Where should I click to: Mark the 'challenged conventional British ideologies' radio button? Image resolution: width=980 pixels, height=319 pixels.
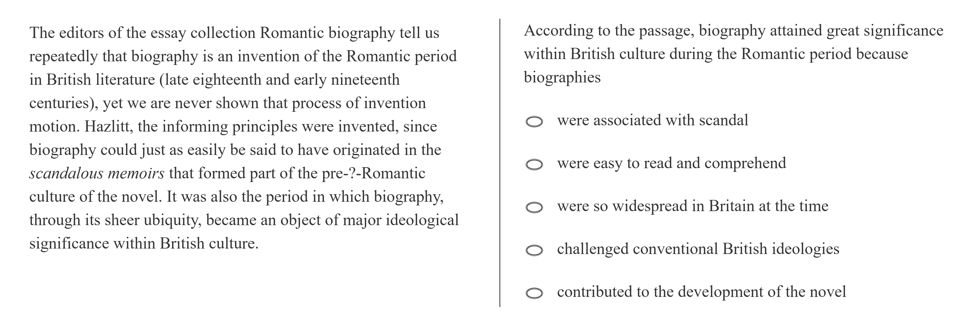pyautogui.click(x=534, y=250)
